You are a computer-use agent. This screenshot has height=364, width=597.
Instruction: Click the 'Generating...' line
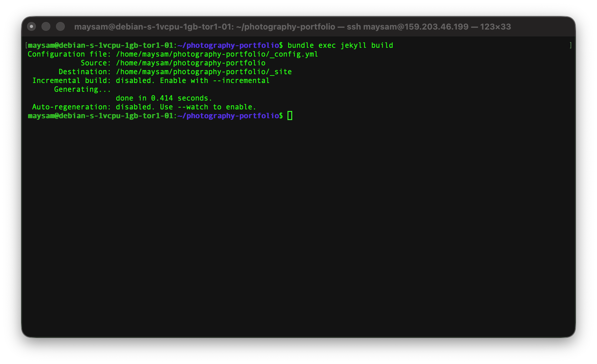pyautogui.click(x=82, y=89)
